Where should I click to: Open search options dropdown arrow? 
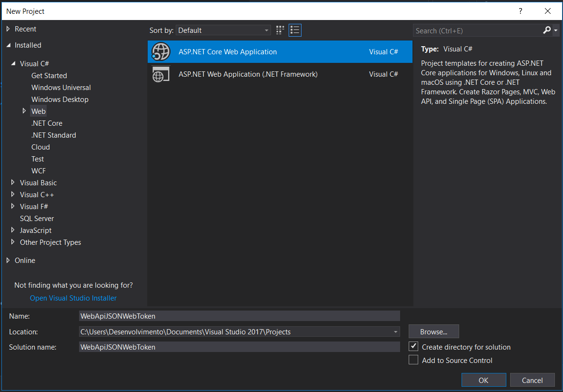(556, 30)
